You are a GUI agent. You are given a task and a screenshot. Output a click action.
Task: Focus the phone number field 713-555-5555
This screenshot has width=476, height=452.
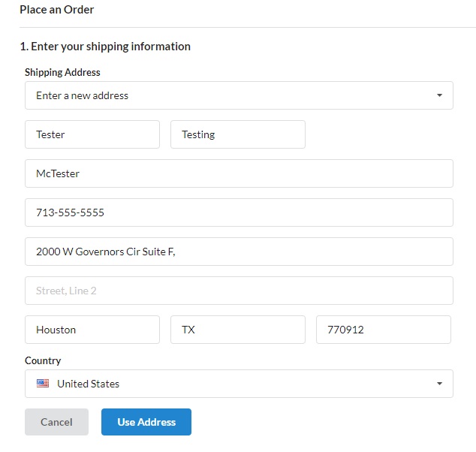click(x=238, y=212)
